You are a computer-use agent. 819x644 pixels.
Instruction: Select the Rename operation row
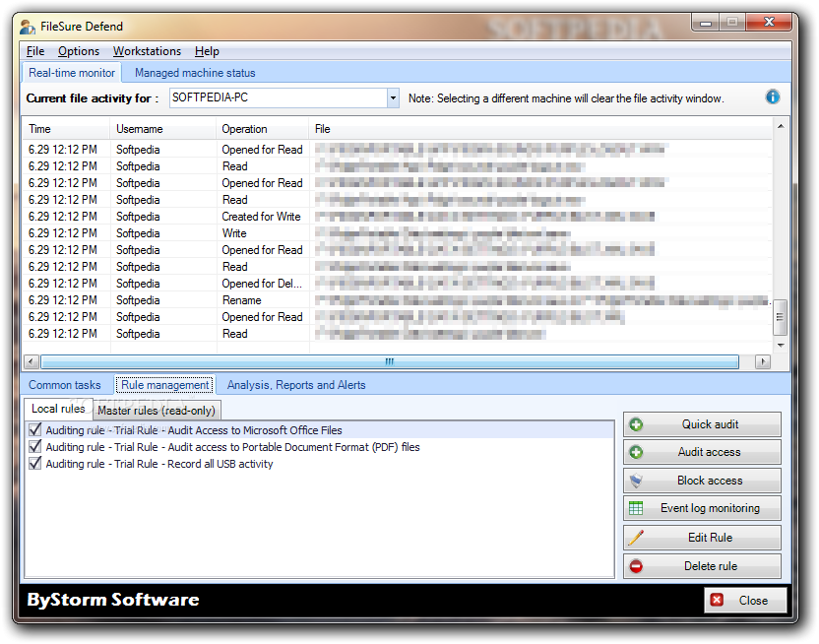397,299
